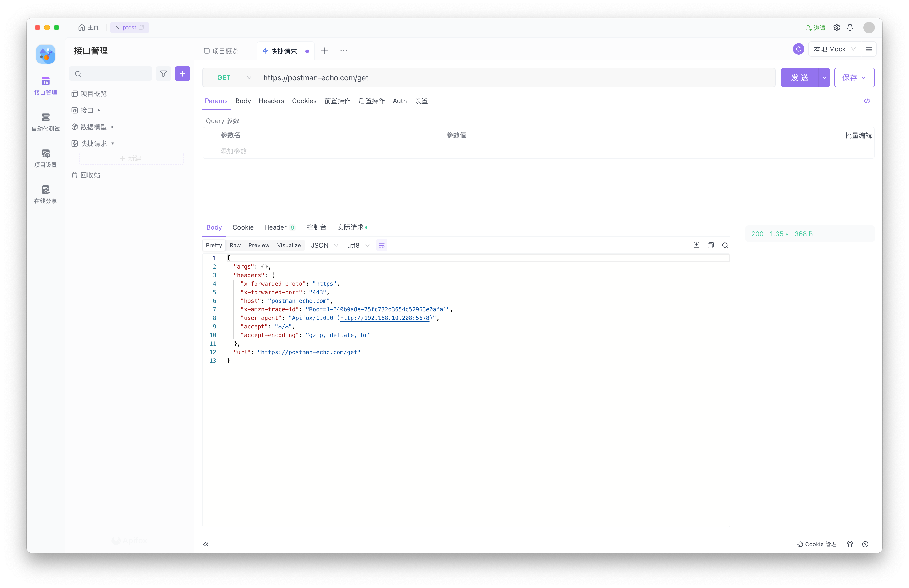The height and width of the screenshot is (588, 909).
Task: Click the filter funnel icon
Action: coord(163,74)
